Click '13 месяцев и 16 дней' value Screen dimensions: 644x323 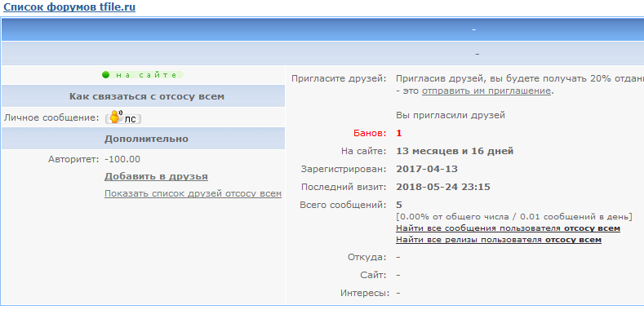pyautogui.click(x=455, y=151)
